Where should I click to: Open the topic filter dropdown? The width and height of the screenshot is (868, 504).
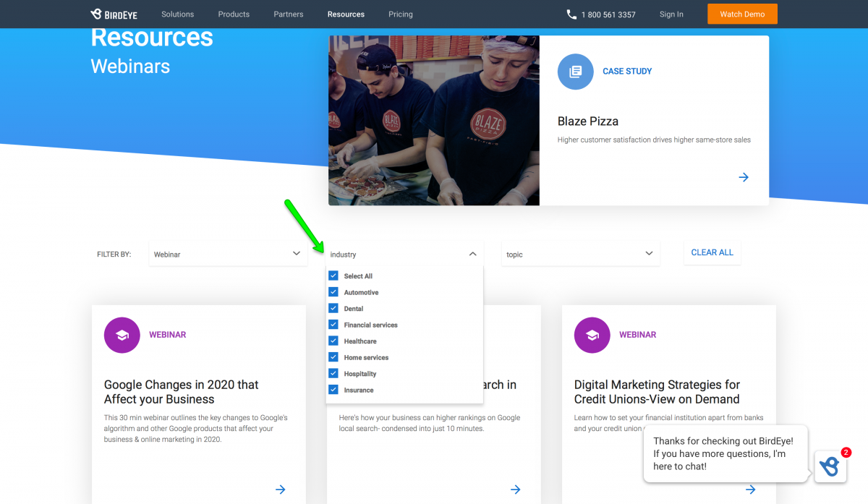point(580,254)
